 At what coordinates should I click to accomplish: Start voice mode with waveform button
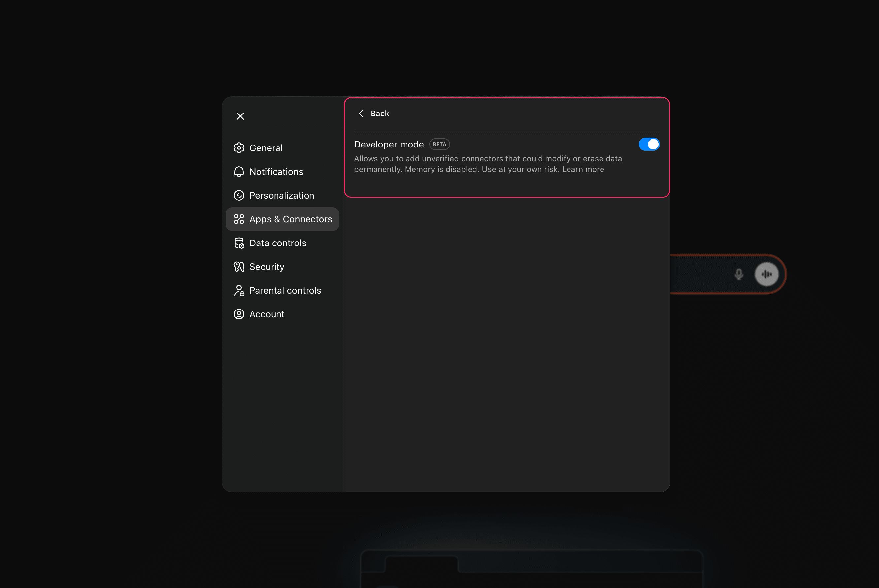pos(766,274)
